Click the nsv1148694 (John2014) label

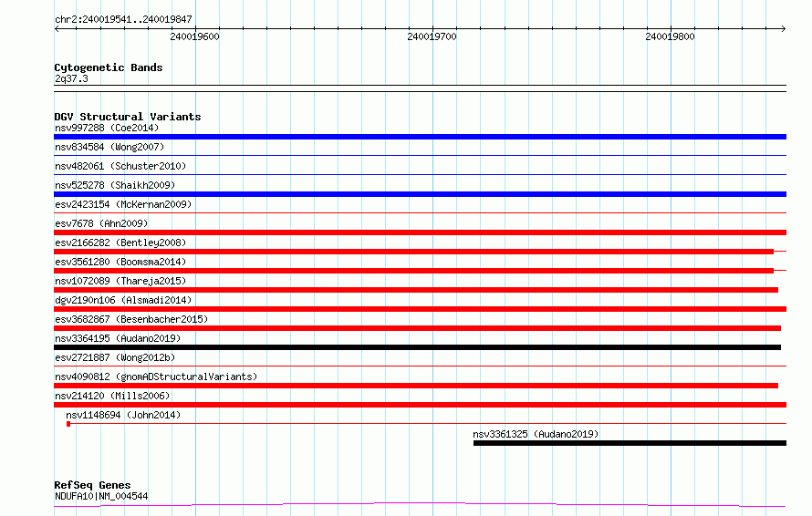(123, 415)
